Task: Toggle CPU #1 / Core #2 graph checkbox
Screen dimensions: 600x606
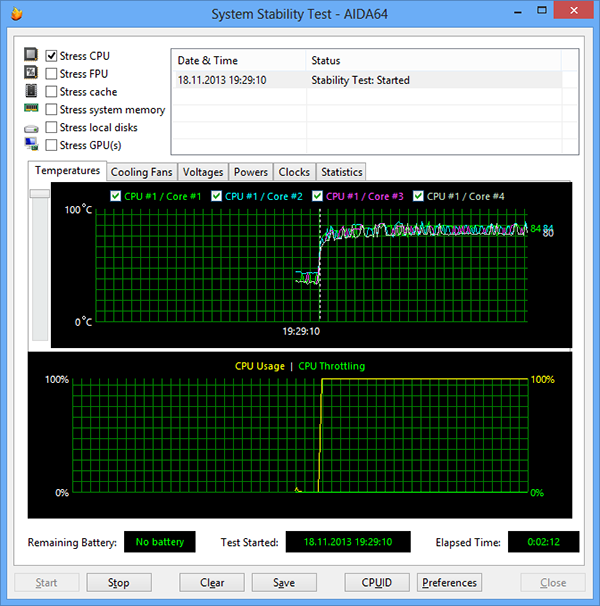Action: [216, 196]
